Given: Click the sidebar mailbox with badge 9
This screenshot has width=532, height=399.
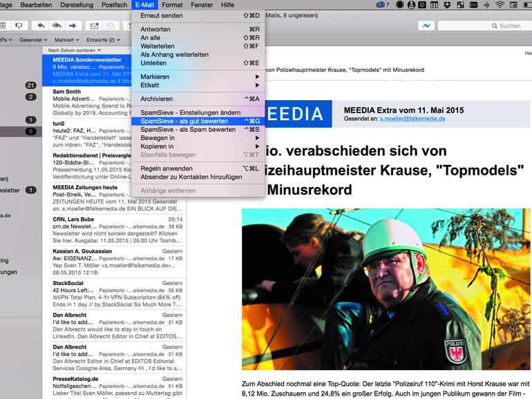Looking at the screenshot, I should coord(21,131).
